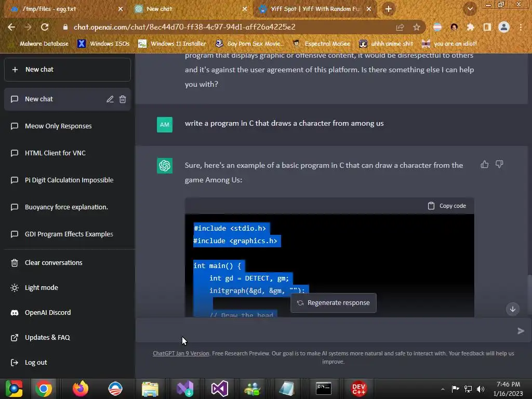Click Copy code on the code block
The height and width of the screenshot is (399, 532).
click(x=447, y=206)
